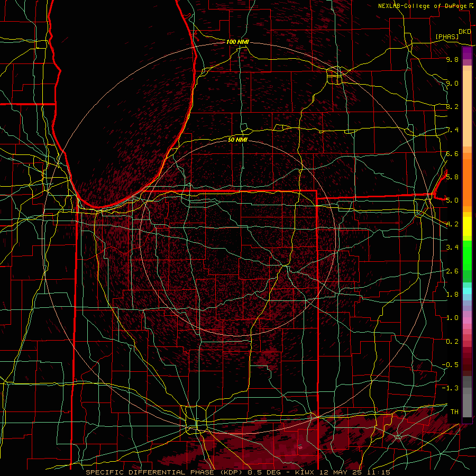
Task: Click the cyan color bar segment
Action: [467, 290]
